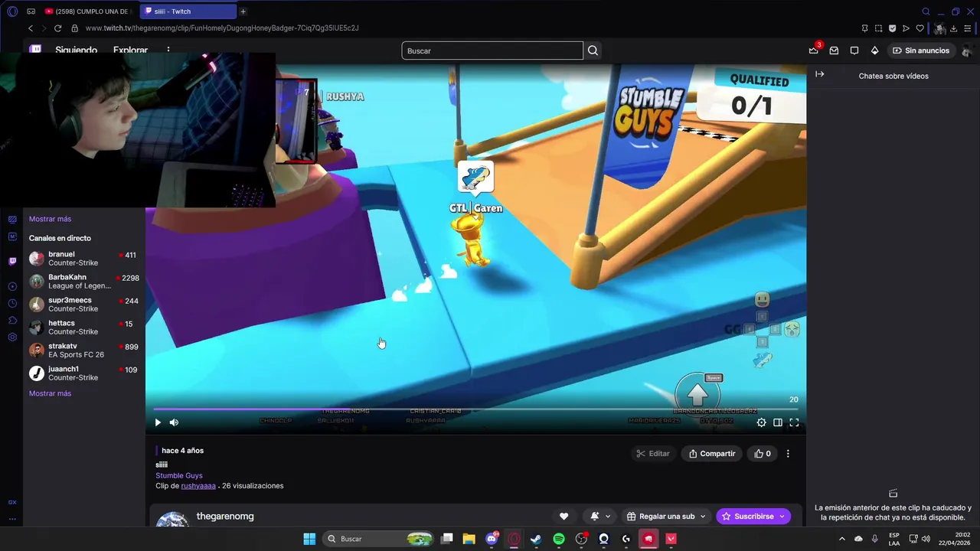
Task: Open the Easy Setup sliders icon
Action: [x=969, y=28]
